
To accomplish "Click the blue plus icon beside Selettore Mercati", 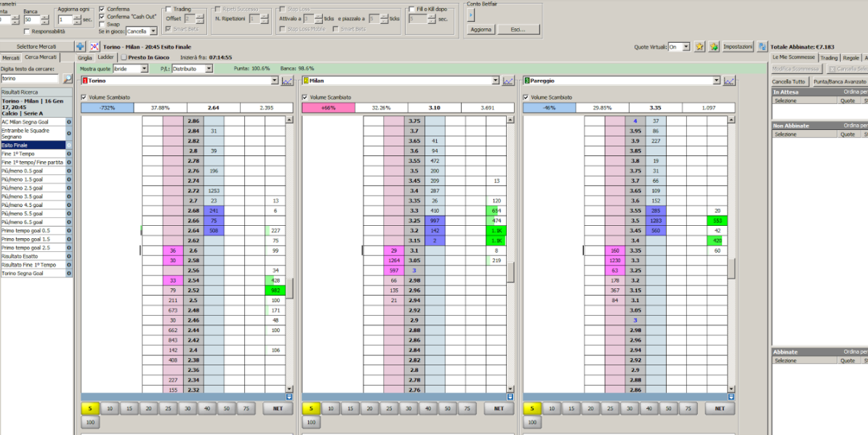I will tap(80, 47).
